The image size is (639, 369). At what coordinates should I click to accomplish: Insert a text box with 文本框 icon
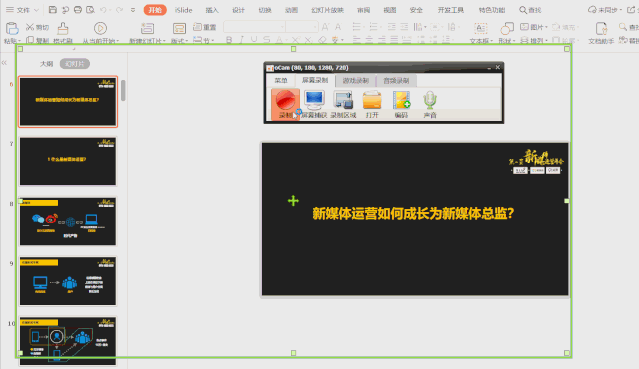coord(481,28)
